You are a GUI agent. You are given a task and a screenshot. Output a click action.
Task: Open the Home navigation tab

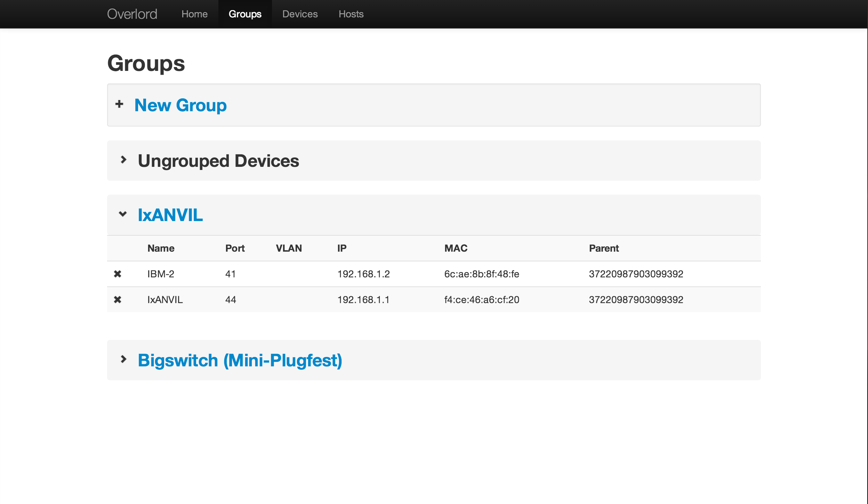tap(194, 14)
